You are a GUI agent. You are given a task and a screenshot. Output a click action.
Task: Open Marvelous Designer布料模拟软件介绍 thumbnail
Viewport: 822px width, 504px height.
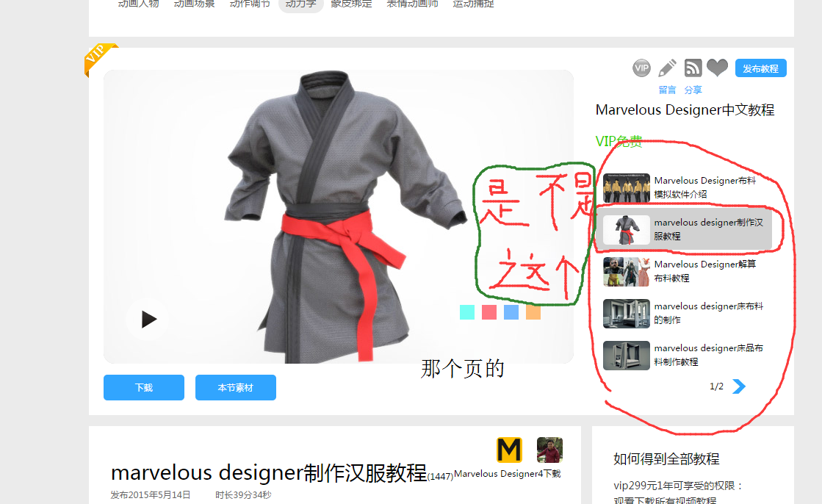627,188
